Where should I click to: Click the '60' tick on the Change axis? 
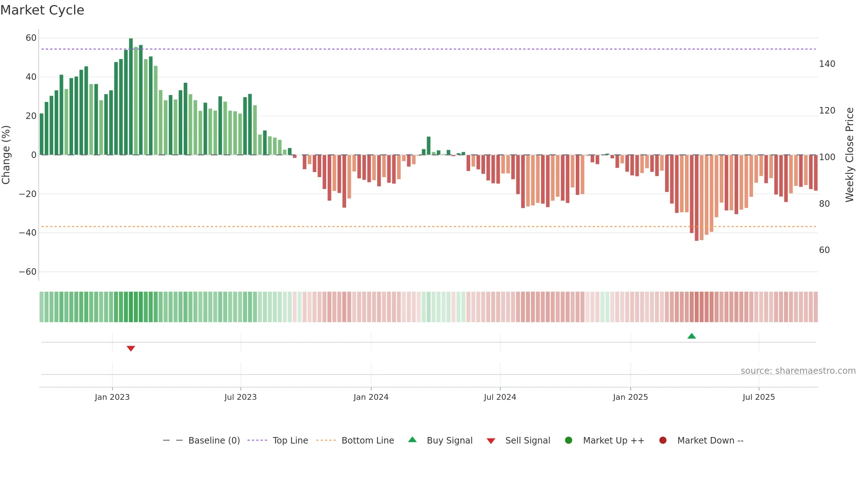click(31, 38)
